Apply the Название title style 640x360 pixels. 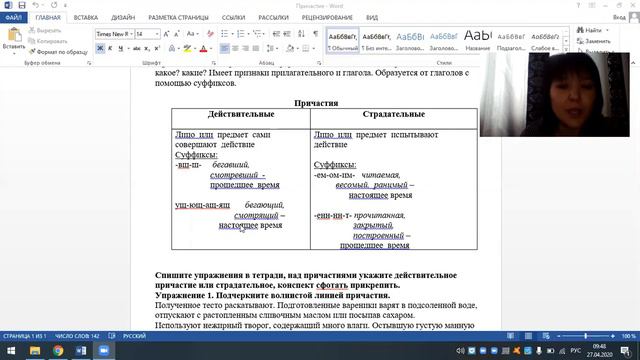point(478,40)
